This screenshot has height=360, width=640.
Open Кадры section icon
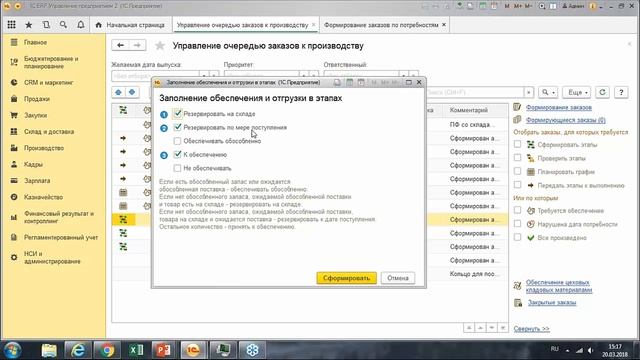coord(14,164)
